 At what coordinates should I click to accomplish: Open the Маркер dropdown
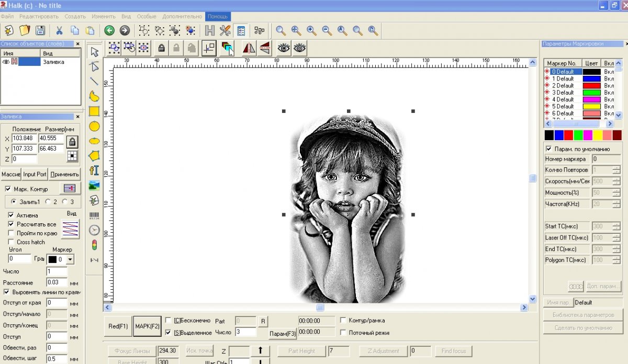[x=70, y=259]
